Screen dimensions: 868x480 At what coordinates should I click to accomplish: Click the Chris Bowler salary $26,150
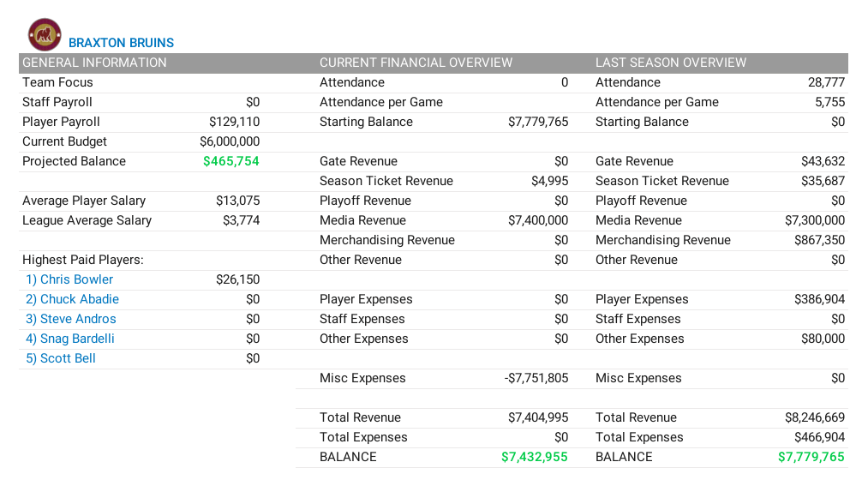[x=237, y=279]
